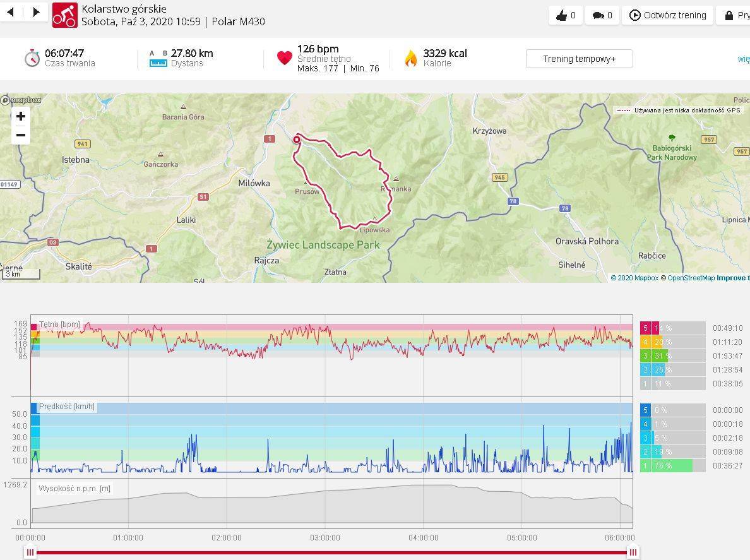Click the route start marker on map
The width and height of the screenshot is (750, 560).
coord(297,140)
